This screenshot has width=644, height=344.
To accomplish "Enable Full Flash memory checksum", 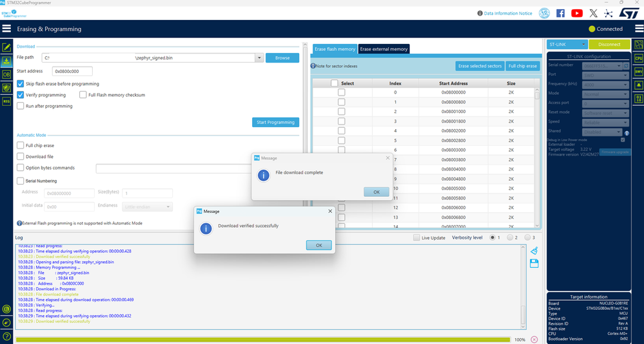I will 83,94.
